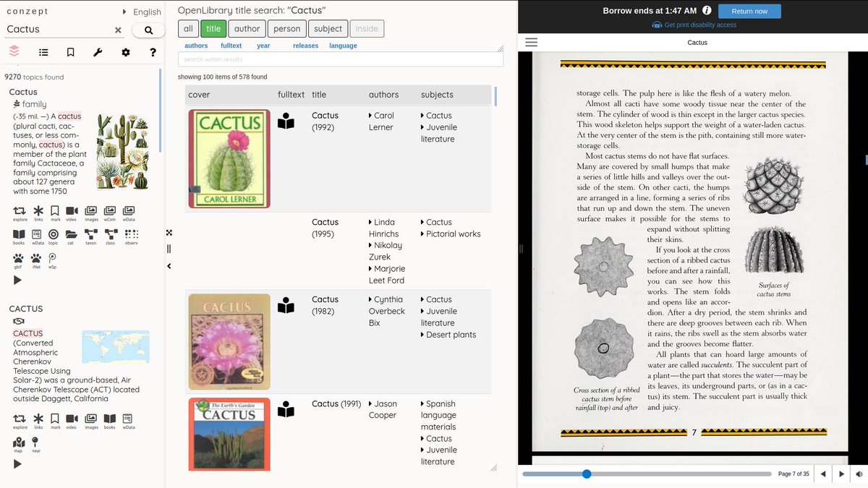The image size is (868, 488).
Task: Open class hierarchy icon in Cactus family card
Action: (x=111, y=236)
